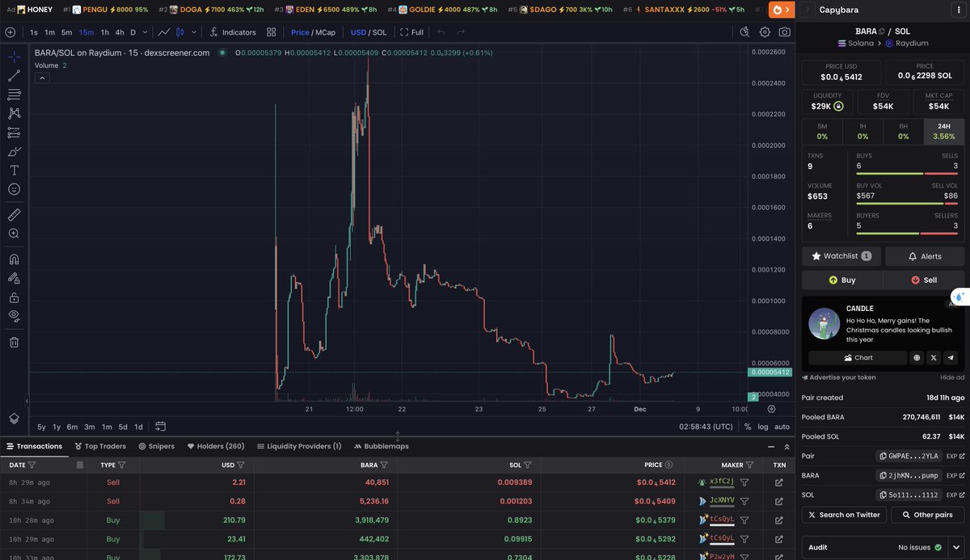Open the Indicators dialog
970x560 pixels.
[x=233, y=32]
